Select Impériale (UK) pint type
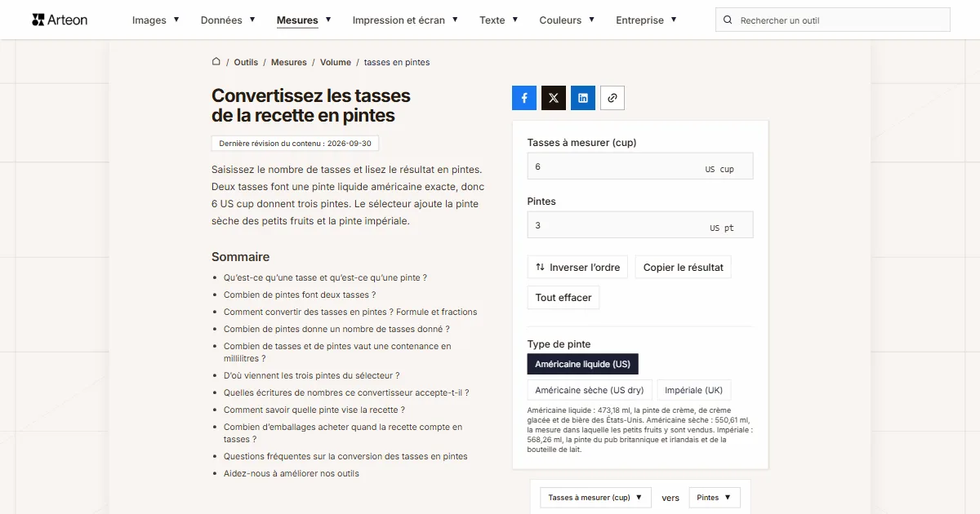 pos(693,390)
